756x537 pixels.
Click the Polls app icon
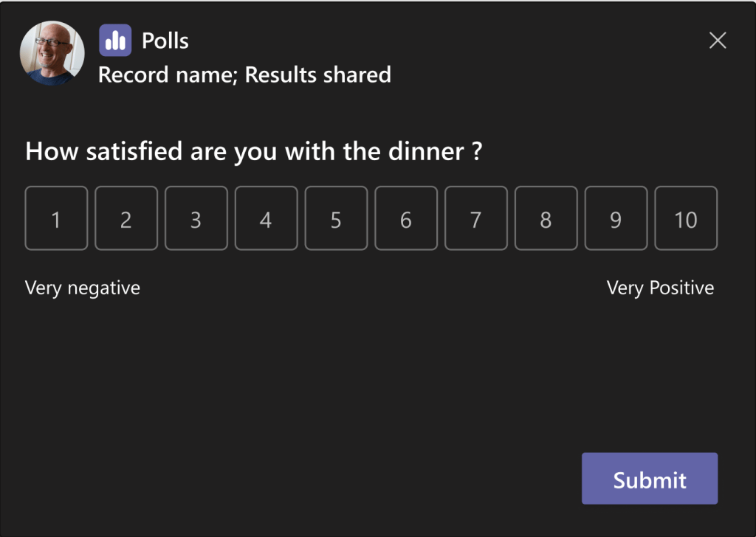(x=115, y=41)
